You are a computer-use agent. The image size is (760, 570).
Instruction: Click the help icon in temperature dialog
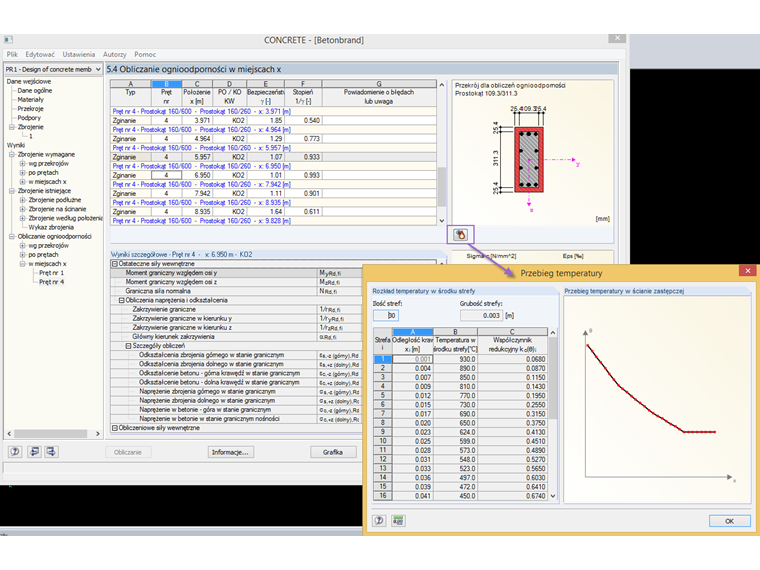point(379,520)
